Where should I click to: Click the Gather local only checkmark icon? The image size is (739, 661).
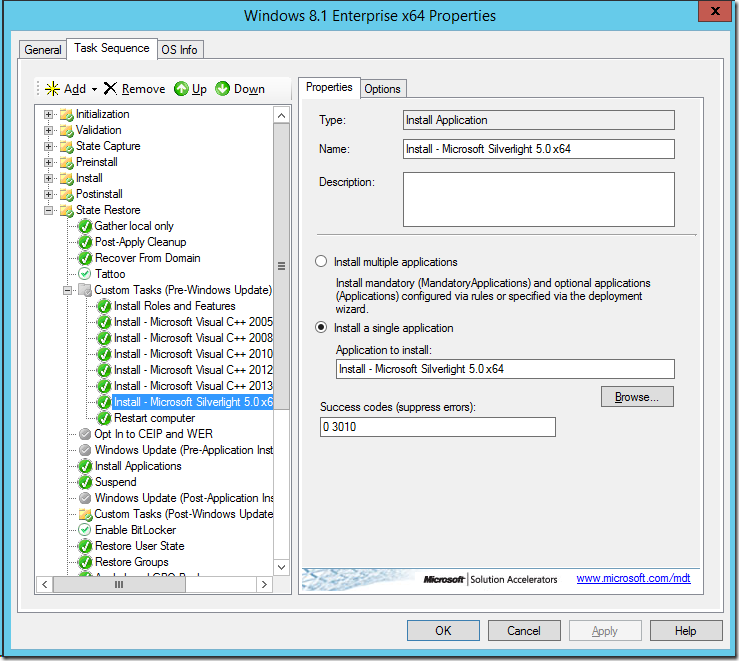coord(85,226)
